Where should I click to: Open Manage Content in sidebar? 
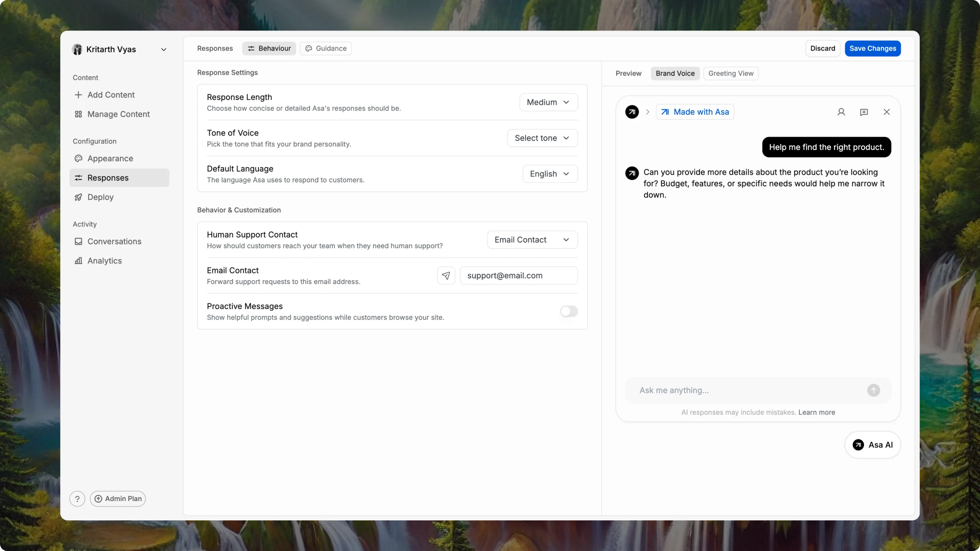click(119, 114)
